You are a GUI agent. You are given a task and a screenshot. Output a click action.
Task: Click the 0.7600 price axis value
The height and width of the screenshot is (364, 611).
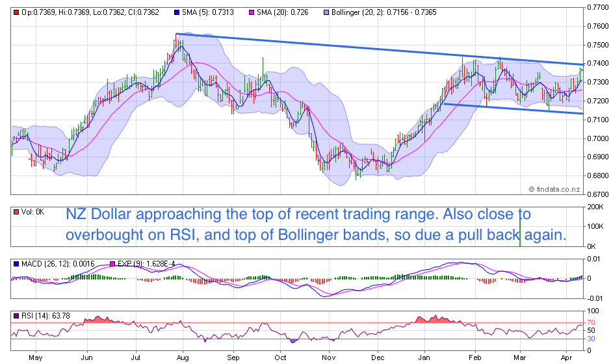pos(598,26)
